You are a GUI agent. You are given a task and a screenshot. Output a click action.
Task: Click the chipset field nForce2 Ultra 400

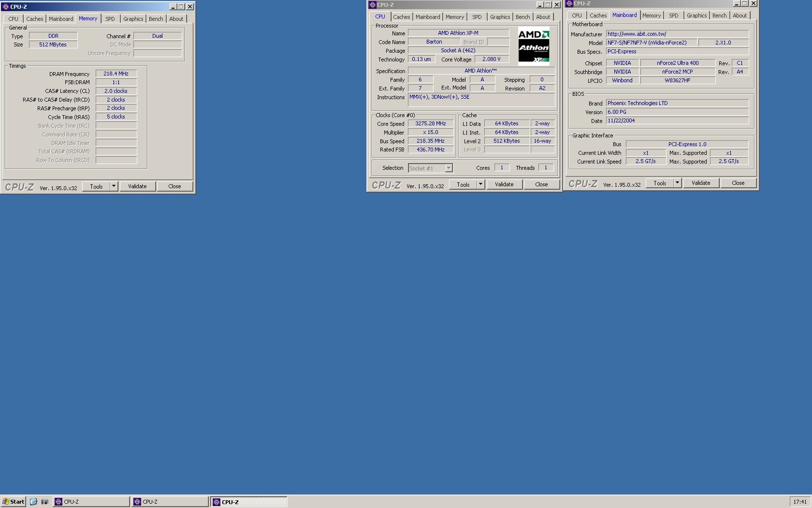pos(678,63)
